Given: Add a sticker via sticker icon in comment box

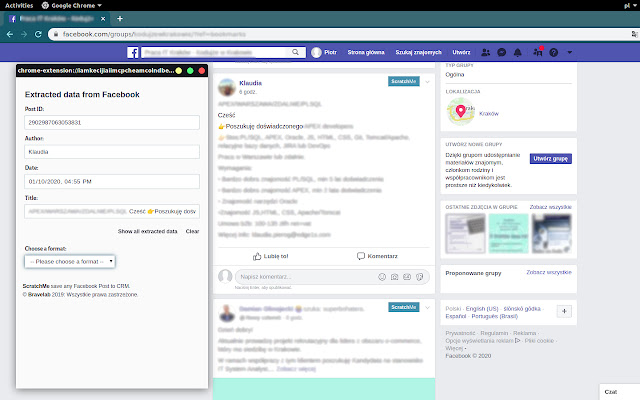Looking at the screenshot, I should tap(419, 277).
